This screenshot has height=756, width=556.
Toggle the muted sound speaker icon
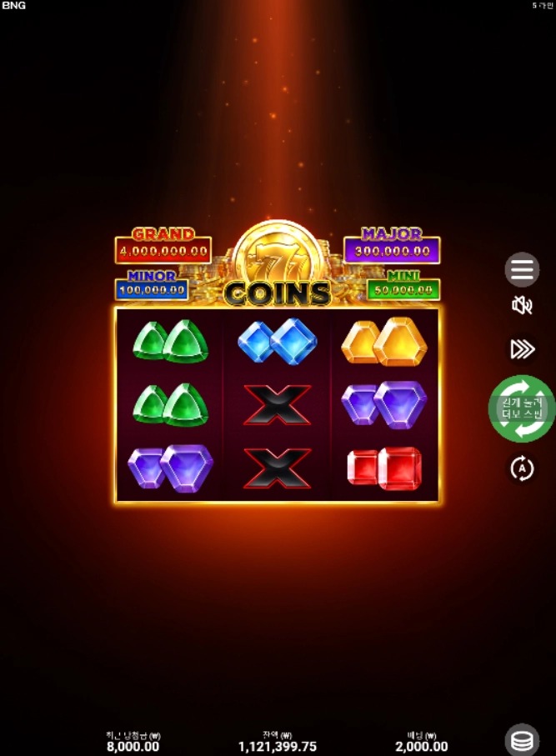click(522, 305)
